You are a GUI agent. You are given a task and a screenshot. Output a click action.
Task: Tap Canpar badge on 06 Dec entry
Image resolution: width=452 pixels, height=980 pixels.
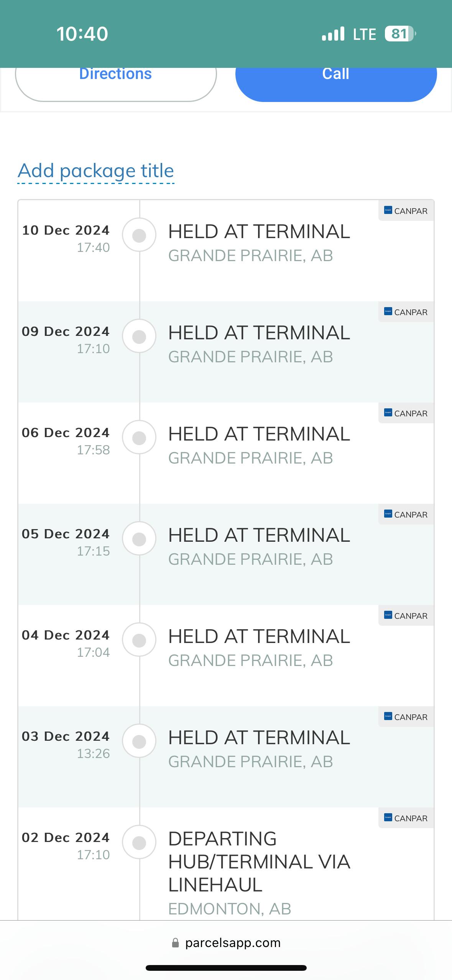click(x=406, y=413)
